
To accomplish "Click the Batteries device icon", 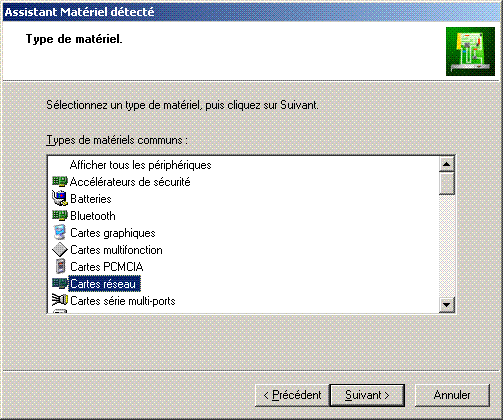I will tap(60, 199).
